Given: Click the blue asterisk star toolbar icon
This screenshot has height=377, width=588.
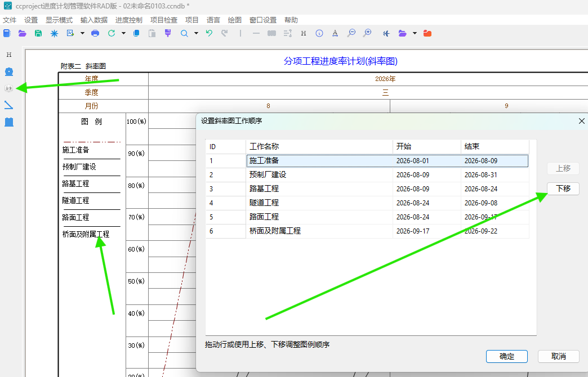Looking at the screenshot, I should point(55,33).
